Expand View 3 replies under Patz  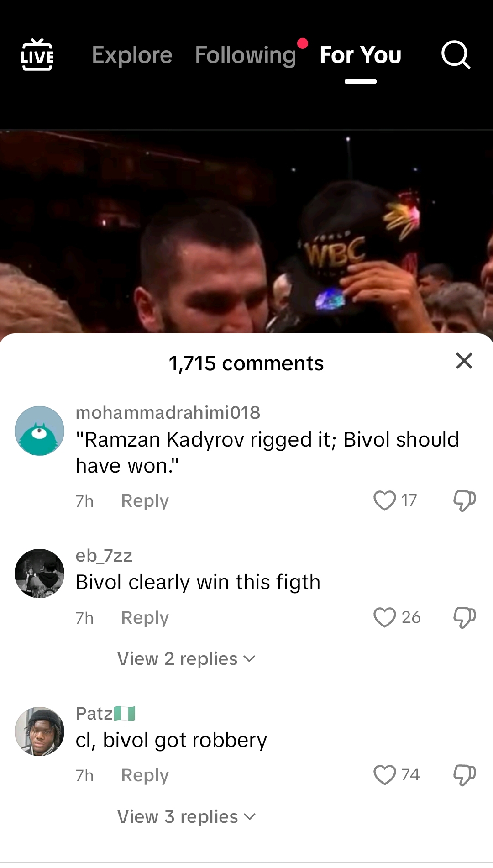tap(186, 816)
